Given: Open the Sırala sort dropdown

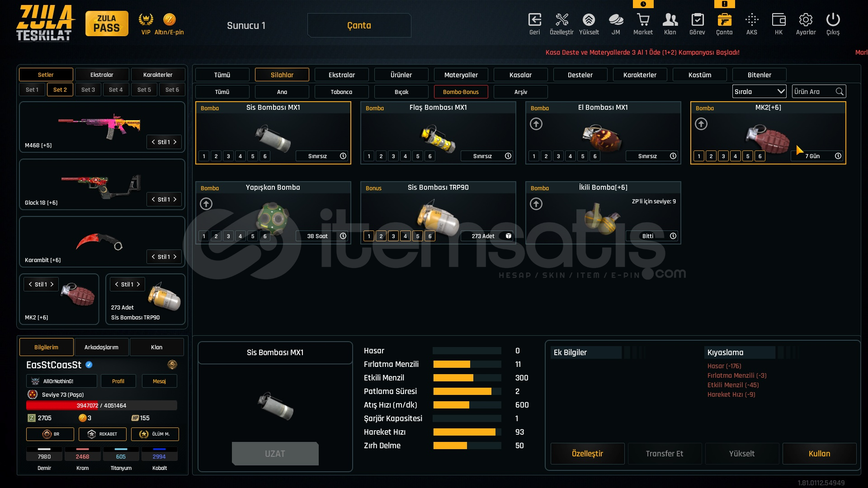Looking at the screenshot, I should pos(759,92).
